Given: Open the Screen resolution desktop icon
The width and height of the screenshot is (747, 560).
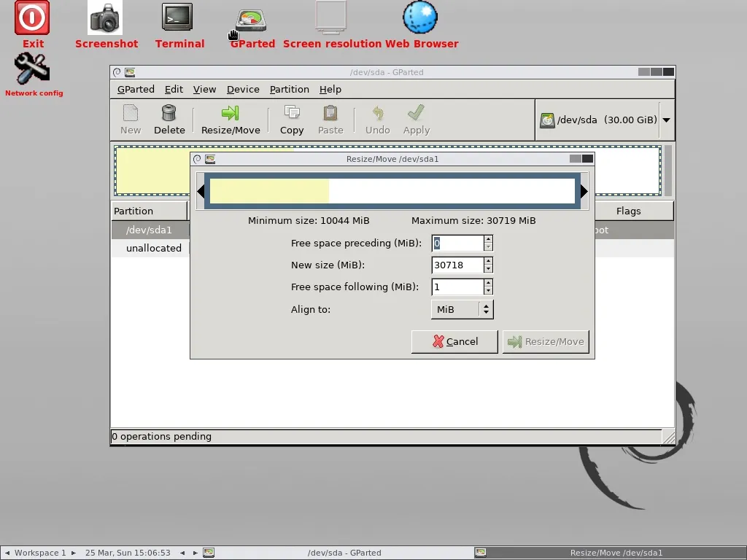Looking at the screenshot, I should (x=331, y=19).
